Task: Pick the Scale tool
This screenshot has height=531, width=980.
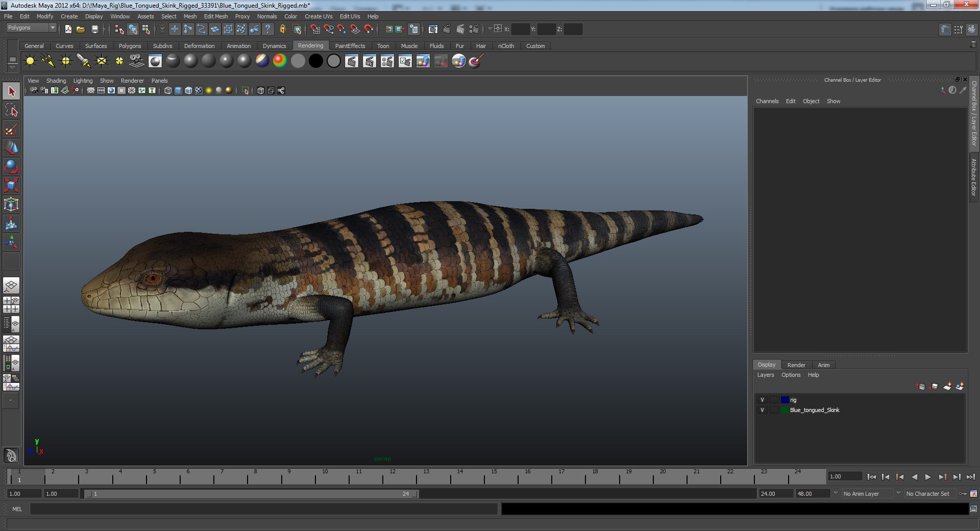Action: [x=11, y=186]
